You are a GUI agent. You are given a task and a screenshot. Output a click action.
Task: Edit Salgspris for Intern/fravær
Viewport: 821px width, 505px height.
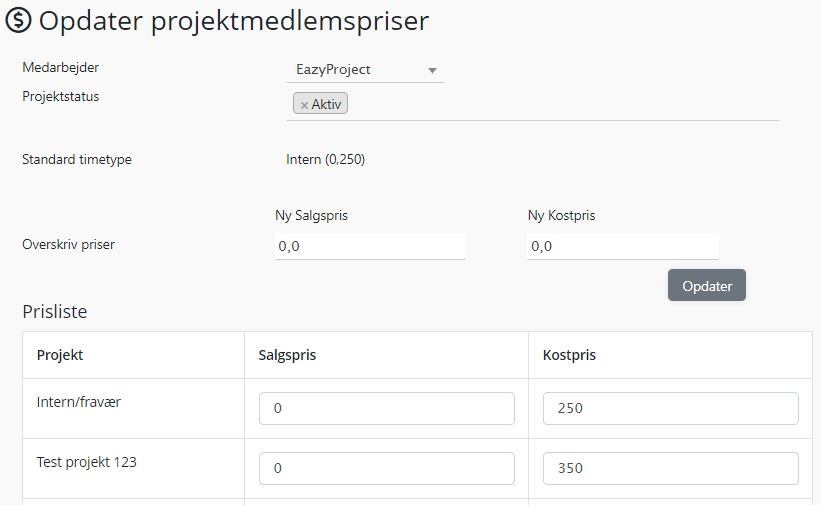386,408
